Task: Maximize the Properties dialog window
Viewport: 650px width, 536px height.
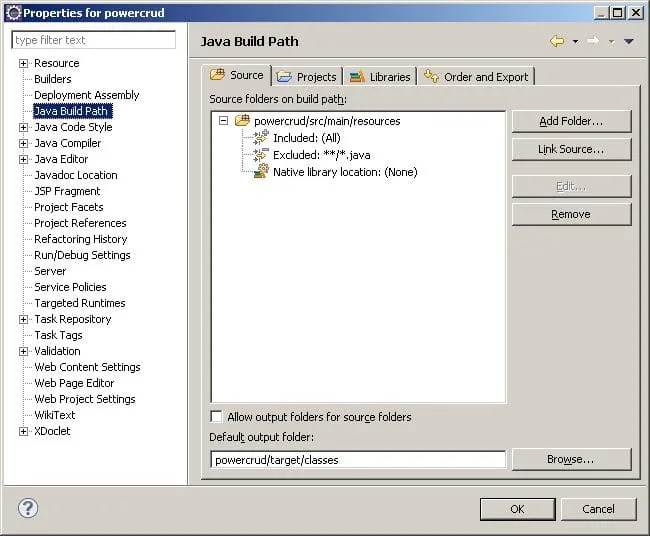Action: coord(618,13)
